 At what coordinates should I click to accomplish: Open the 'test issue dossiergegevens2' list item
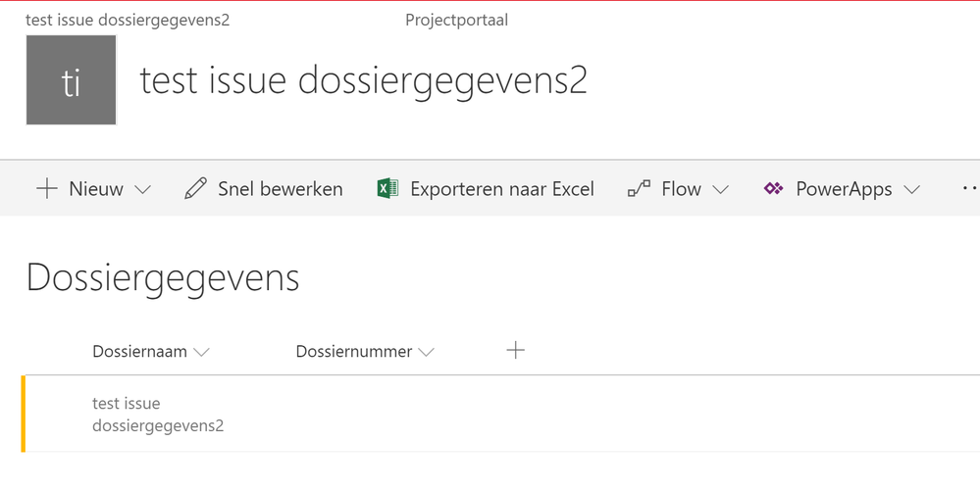click(157, 415)
